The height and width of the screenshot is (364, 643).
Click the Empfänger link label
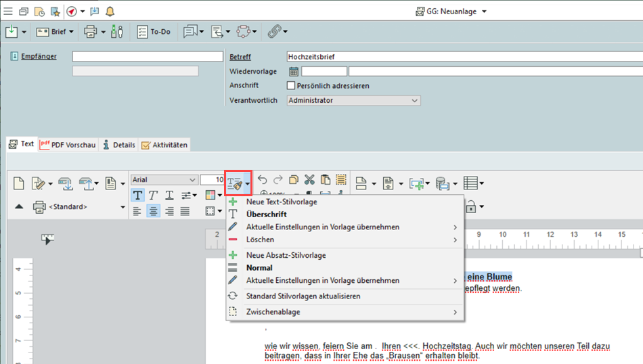(39, 56)
